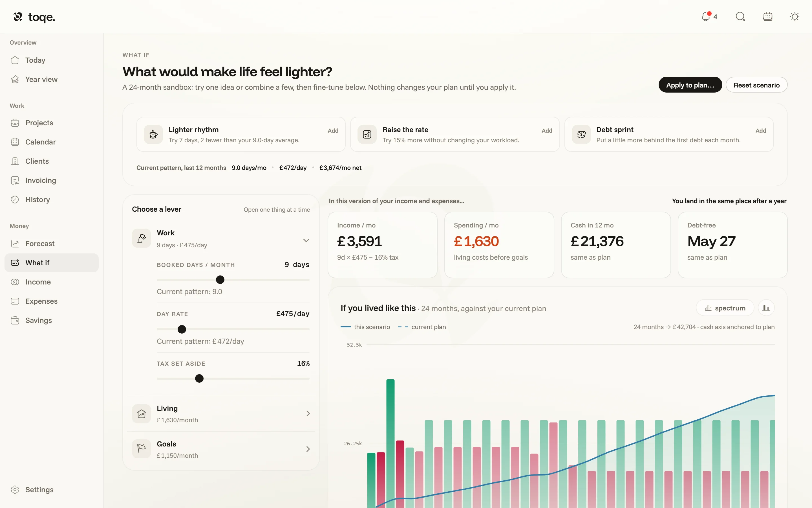Select the Debt-free May 27 card
Viewport: 812px width, 508px height.
tap(732, 245)
